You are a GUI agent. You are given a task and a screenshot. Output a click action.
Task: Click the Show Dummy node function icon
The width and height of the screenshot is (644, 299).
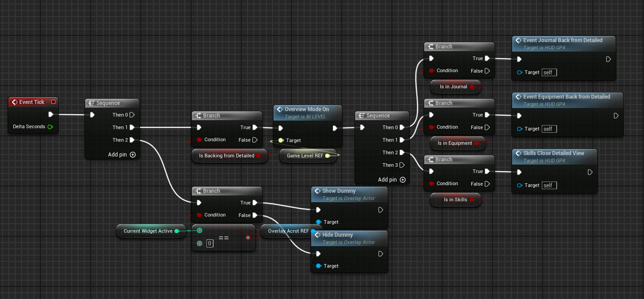pos(317,191)
